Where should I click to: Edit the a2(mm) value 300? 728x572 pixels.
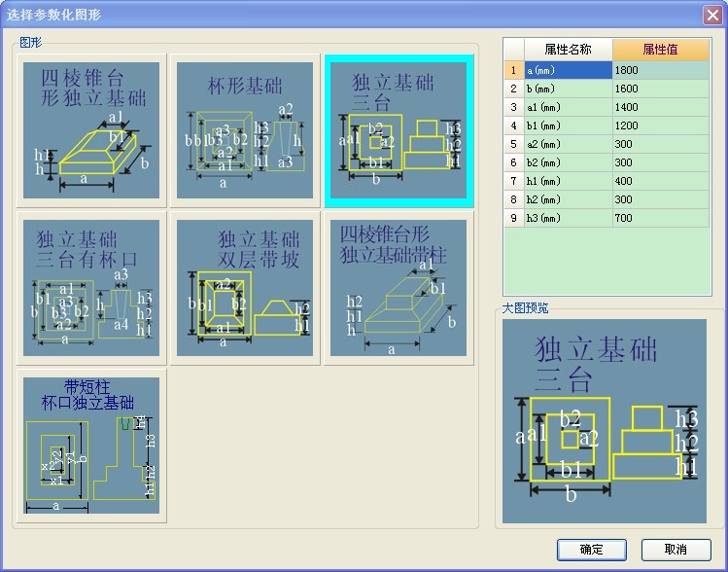tap(661, 144)
